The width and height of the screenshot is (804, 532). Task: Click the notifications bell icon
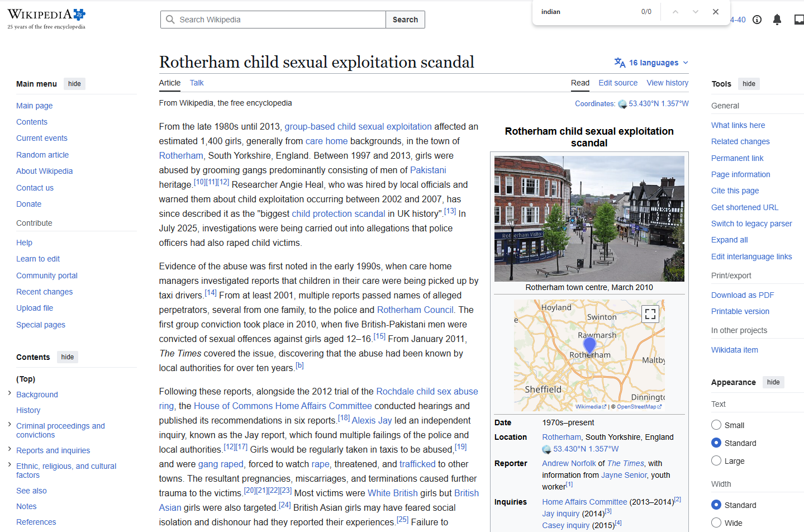point(777,20)
